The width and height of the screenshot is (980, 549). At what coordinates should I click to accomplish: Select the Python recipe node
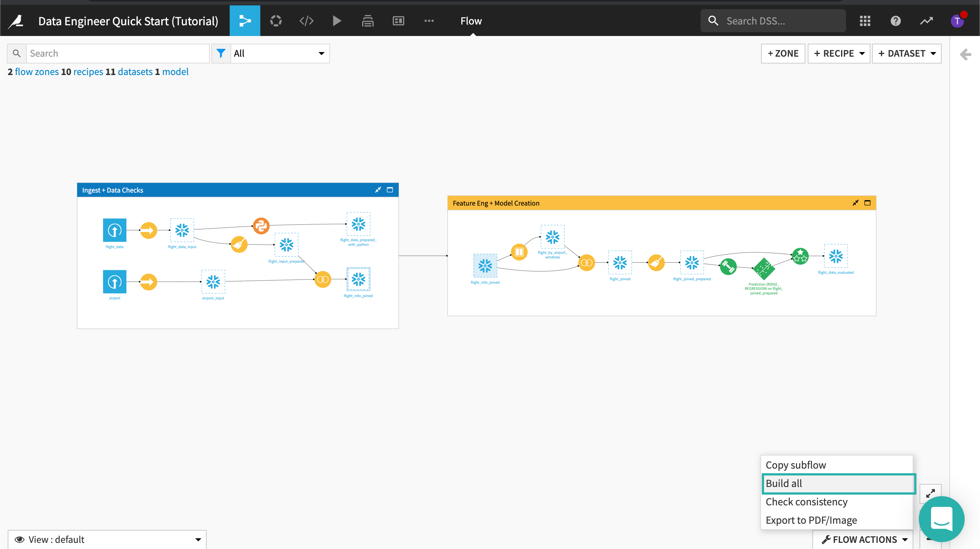pos(261,226)
